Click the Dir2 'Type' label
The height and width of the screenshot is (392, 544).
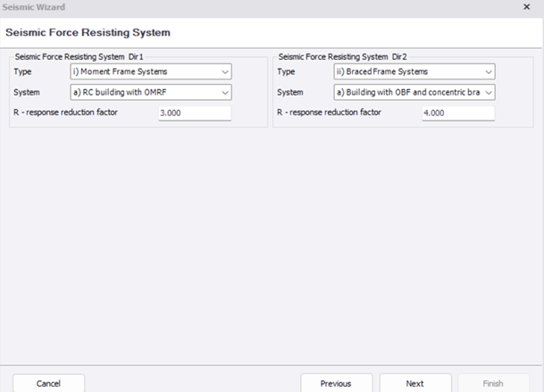[x=286, y=71]
